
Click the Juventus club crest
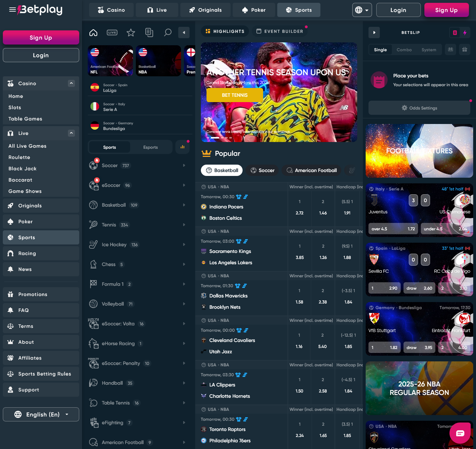click(374, 200)
